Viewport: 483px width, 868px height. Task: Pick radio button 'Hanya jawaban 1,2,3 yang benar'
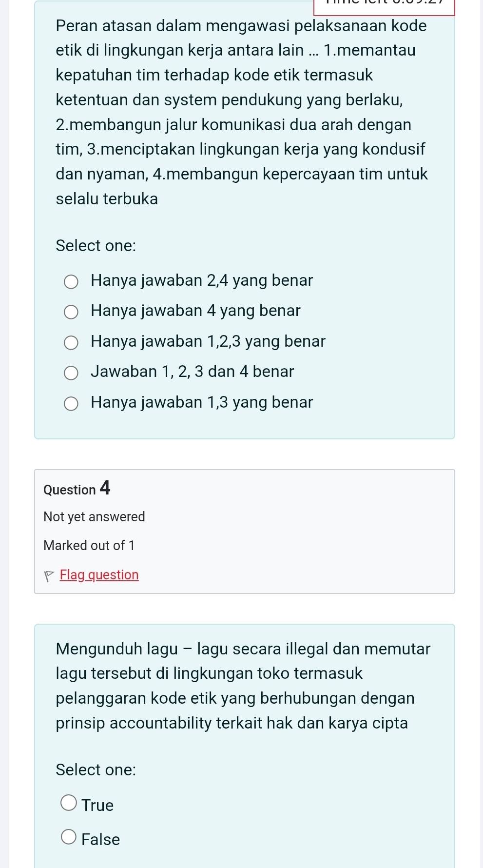tap(71, 342)
